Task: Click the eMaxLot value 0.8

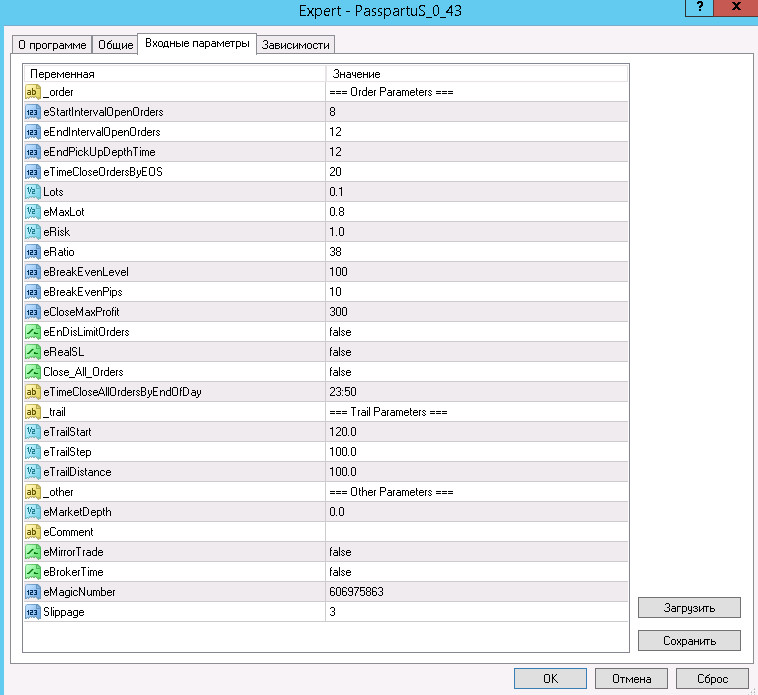Action: click(x=337, y=212)
